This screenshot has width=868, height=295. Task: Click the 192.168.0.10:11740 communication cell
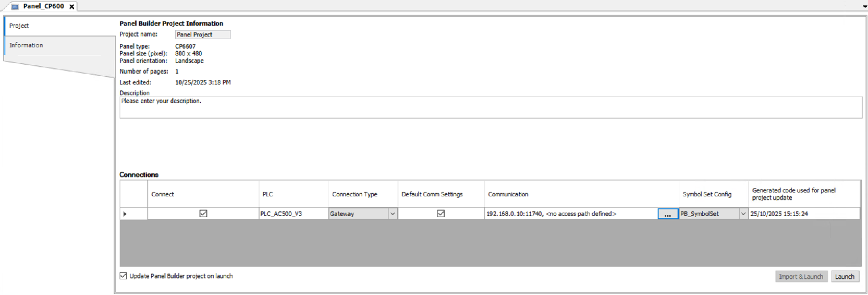[x=568, y=214]
